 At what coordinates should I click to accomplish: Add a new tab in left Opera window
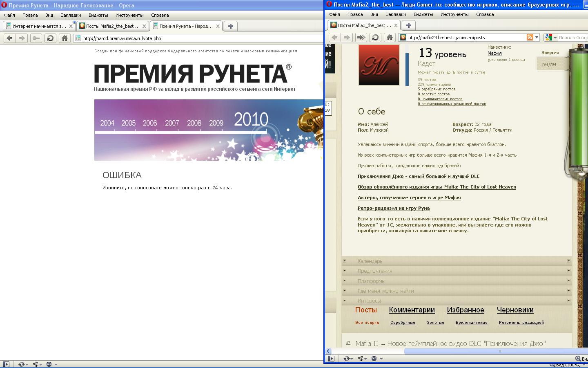tap(231, 26)
